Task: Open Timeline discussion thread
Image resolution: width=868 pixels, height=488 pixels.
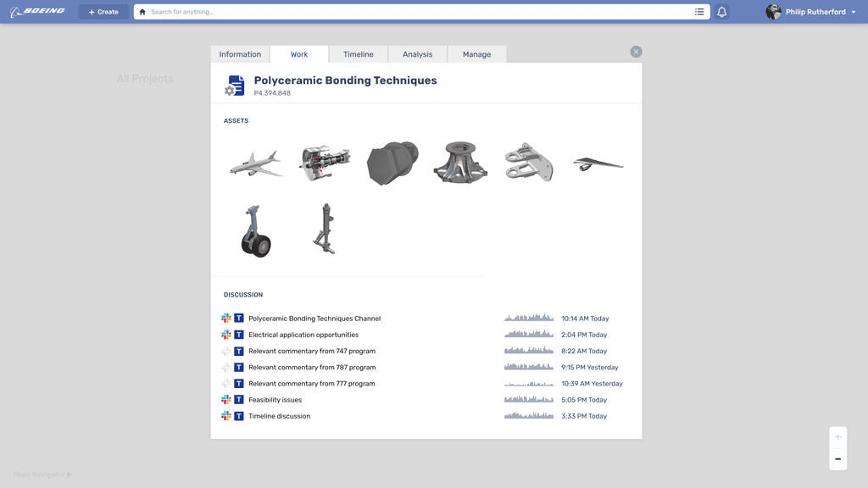Action: (280, 416)
